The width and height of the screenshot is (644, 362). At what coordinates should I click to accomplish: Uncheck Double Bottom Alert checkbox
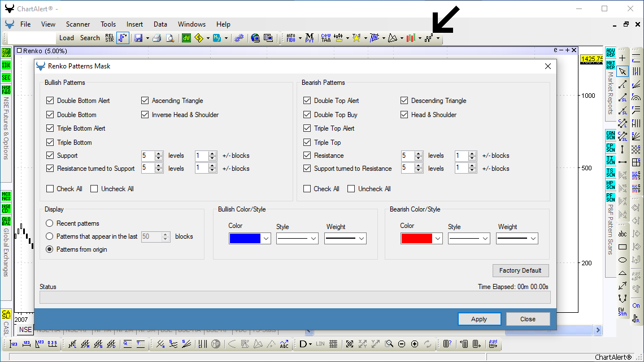50,100
